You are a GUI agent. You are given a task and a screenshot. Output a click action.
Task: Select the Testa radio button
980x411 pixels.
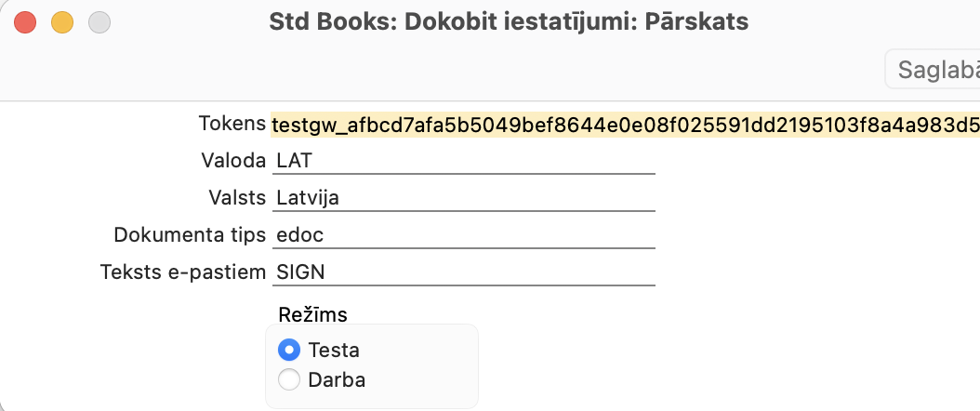[x=290, y=351]
